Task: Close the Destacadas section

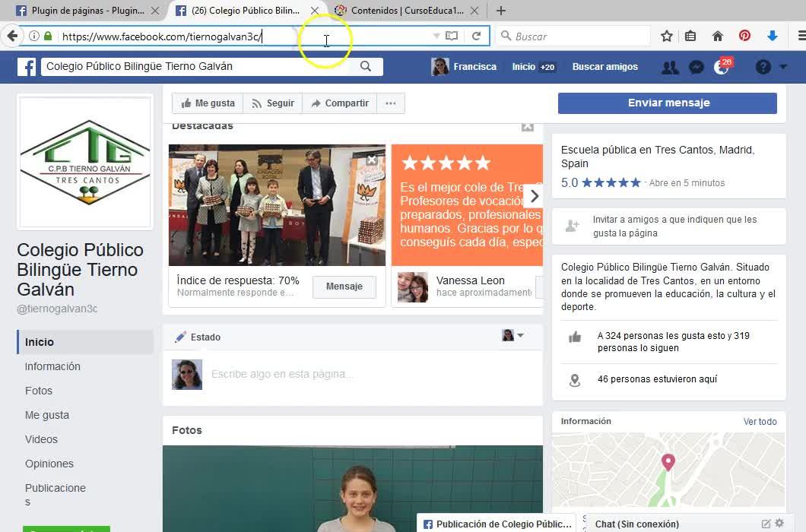Action: (x=528, y=126)
